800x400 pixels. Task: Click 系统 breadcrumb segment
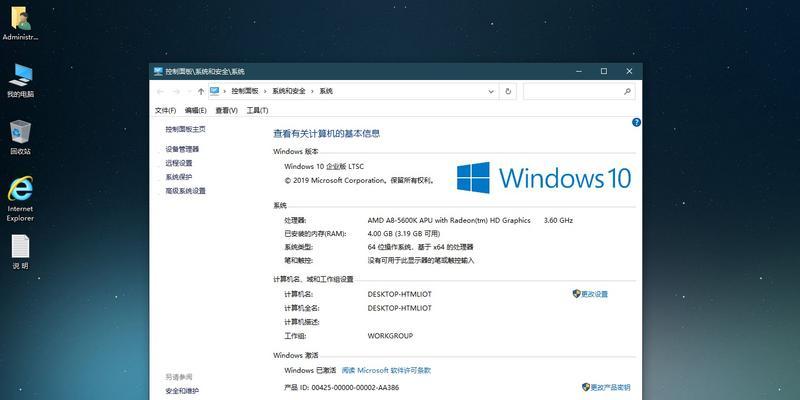[x=326, y=91]
